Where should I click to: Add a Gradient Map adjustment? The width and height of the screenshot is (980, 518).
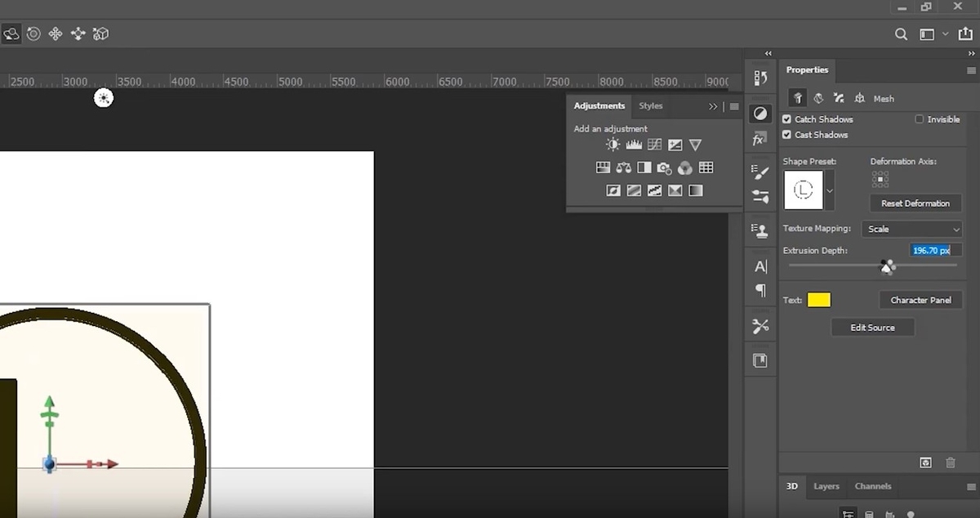(695, 190)
